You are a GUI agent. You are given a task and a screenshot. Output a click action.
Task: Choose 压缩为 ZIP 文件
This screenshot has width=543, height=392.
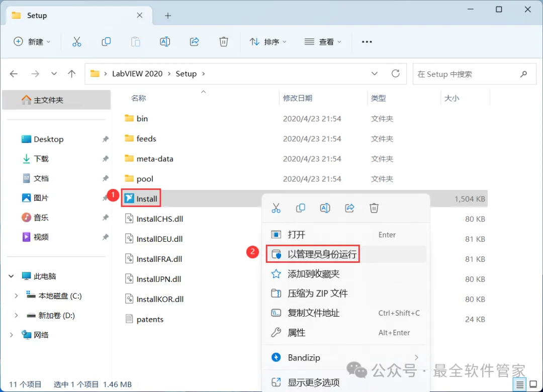click(x=345, y=293)
